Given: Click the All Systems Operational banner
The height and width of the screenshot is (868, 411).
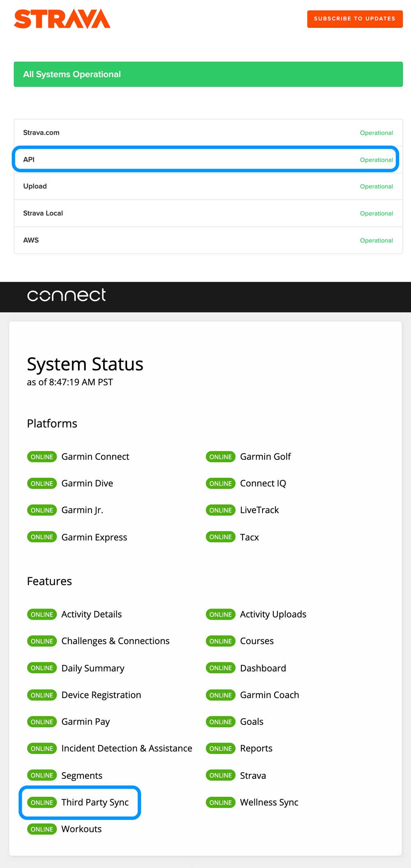Looking at the screenshot, I should (x=208, y=74).
